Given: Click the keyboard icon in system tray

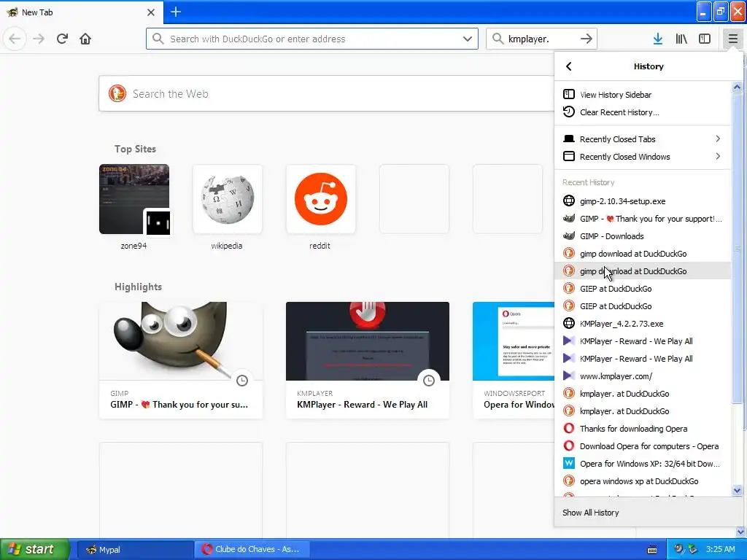Looking at the screenshot, I should point(651,550).
